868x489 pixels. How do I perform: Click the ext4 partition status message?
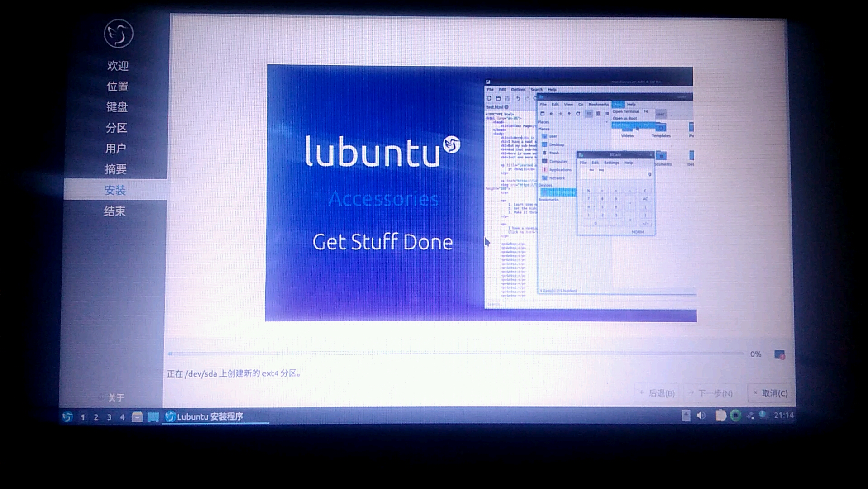point(234,374)
